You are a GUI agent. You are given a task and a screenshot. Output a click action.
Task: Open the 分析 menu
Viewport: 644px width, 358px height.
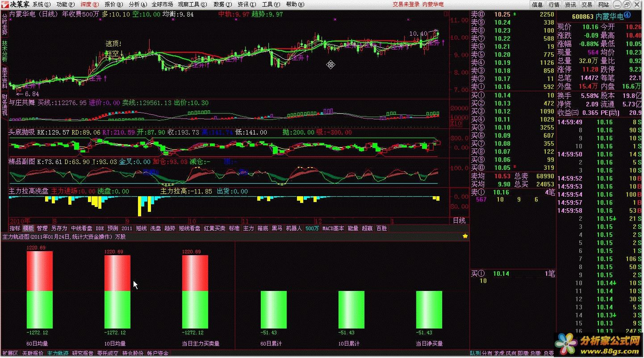pyautogui.click(x=138, y=4)
